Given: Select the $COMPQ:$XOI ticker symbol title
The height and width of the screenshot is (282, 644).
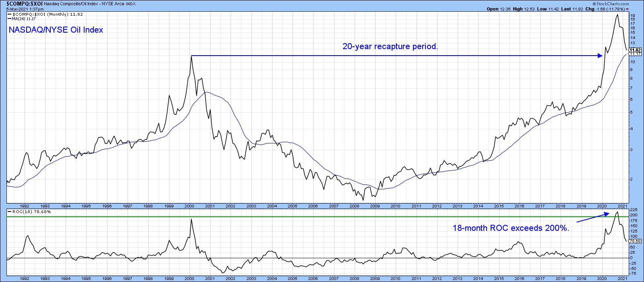Looking at the screenshot, I should pos(19,3).
